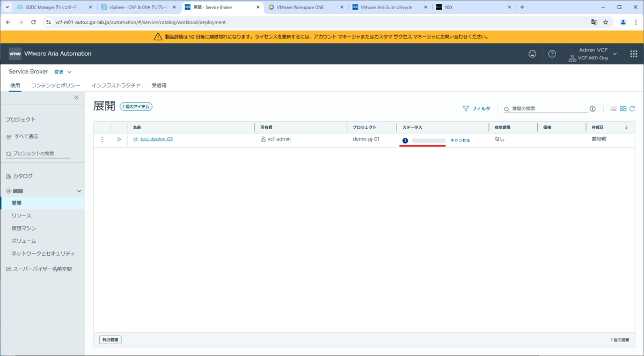
Task: Open カタログ in the sidebar
Action: coord(23,176)
